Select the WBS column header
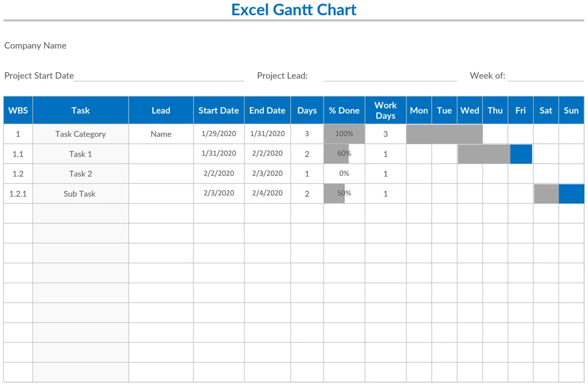The width and height of the screenshot is (588, 386). (x=18, y=110)
